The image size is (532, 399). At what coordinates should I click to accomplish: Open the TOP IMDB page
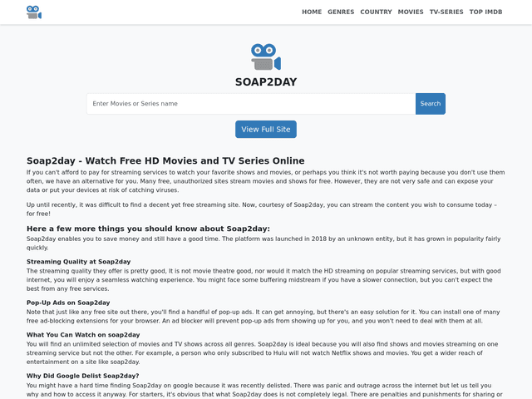click(x=485, y=12)
